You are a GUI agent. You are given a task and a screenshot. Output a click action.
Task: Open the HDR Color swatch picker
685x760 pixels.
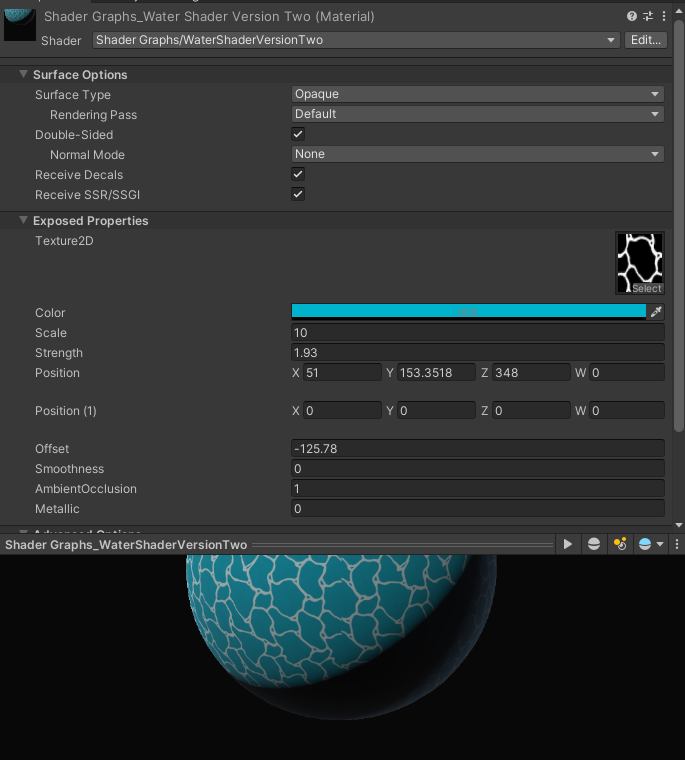pyautogui.click(x=468, y=312)
